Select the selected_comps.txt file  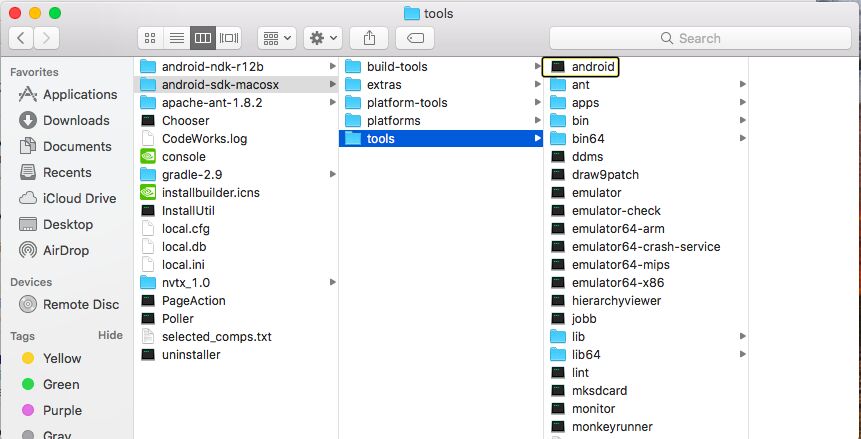click(x=206, y=337)
